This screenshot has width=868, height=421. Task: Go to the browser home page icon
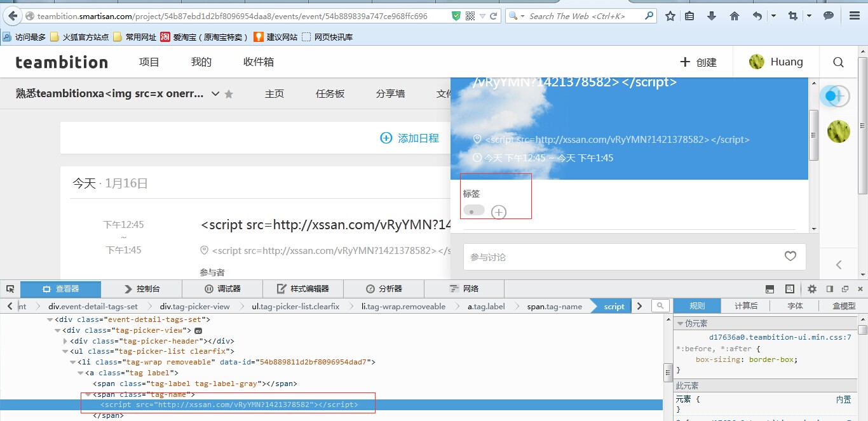pos(734,16)
